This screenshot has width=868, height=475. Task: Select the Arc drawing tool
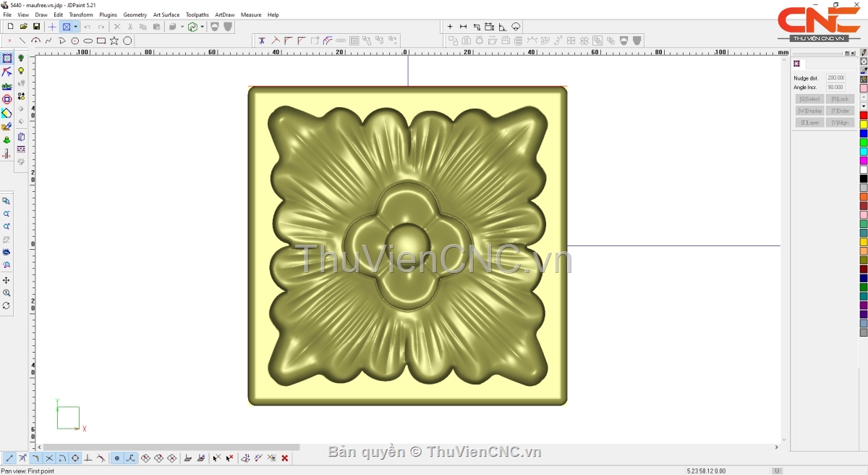tap(36, 41)
